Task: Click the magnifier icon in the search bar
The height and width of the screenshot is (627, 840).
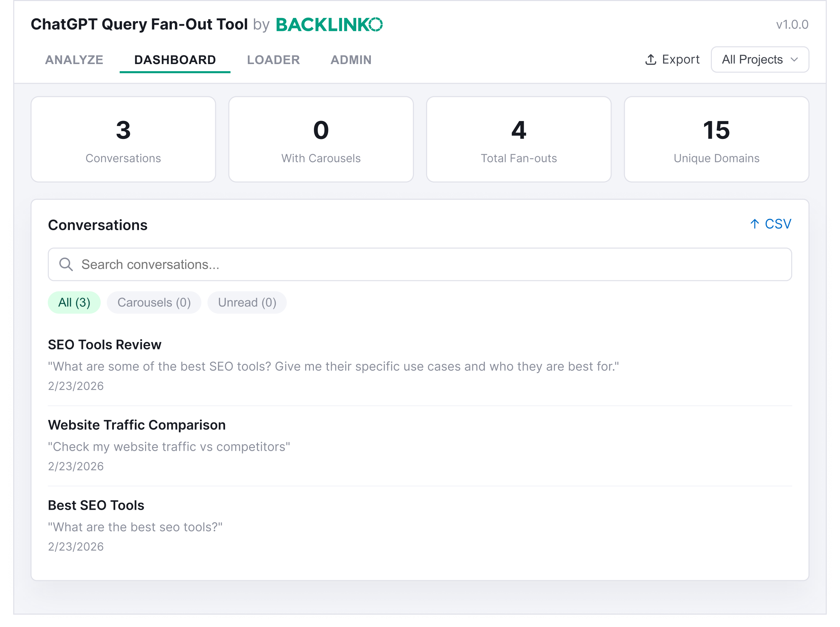Action: 66,264
